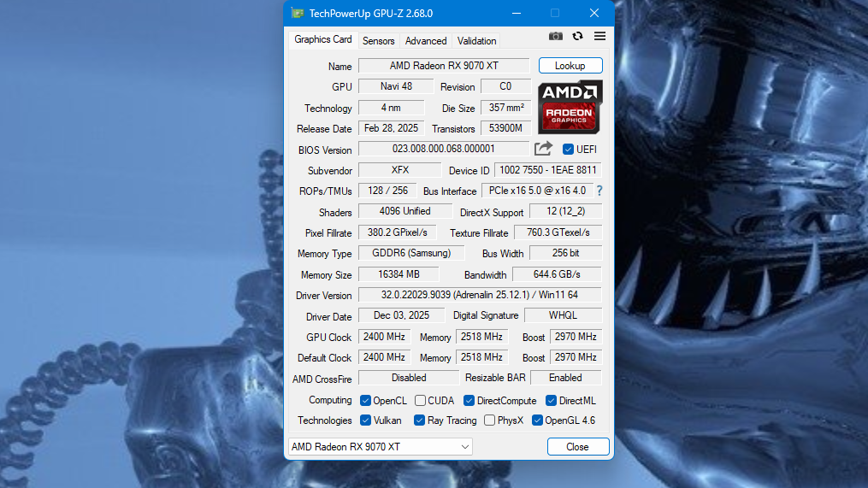Toggle the CUDA checkbox
This screenshot has height=488, width=868.
pyautogui.click(x=420, y=401)
